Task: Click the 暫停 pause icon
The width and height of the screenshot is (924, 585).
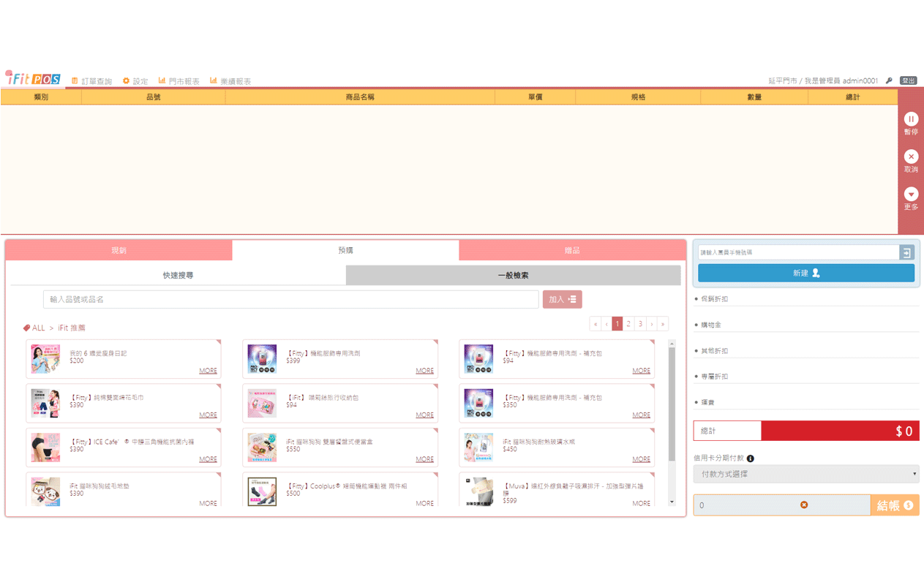Action: (911, 119)
